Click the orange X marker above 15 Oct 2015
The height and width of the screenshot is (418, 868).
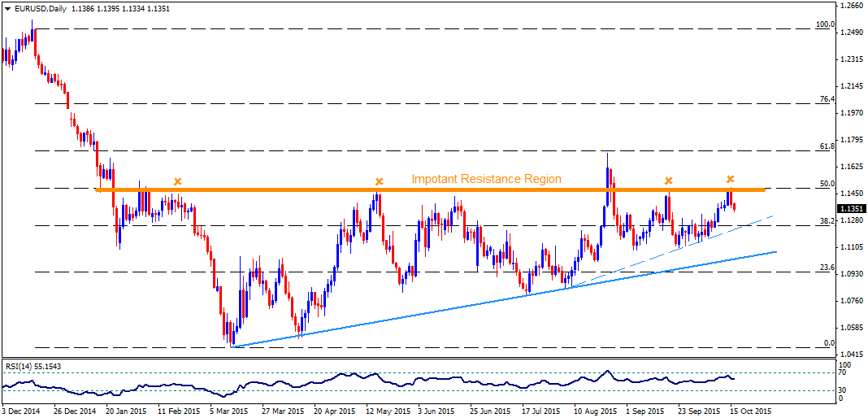[731, 178]
